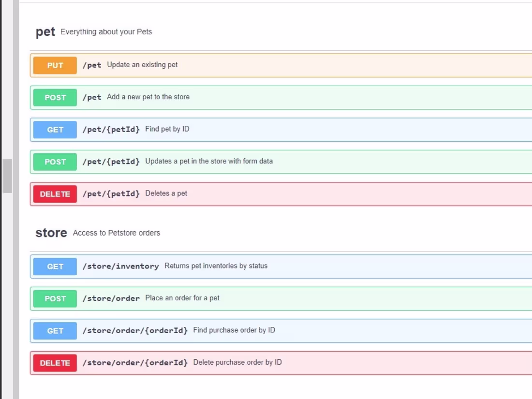Viewport: 532px width, 399px height.
Task: Collapse the pet section heading
Action: (45, 31)
